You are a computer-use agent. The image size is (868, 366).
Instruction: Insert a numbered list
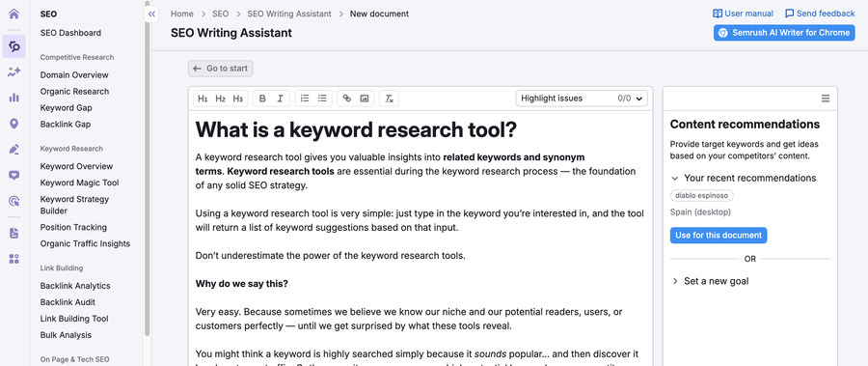point(305,99)
